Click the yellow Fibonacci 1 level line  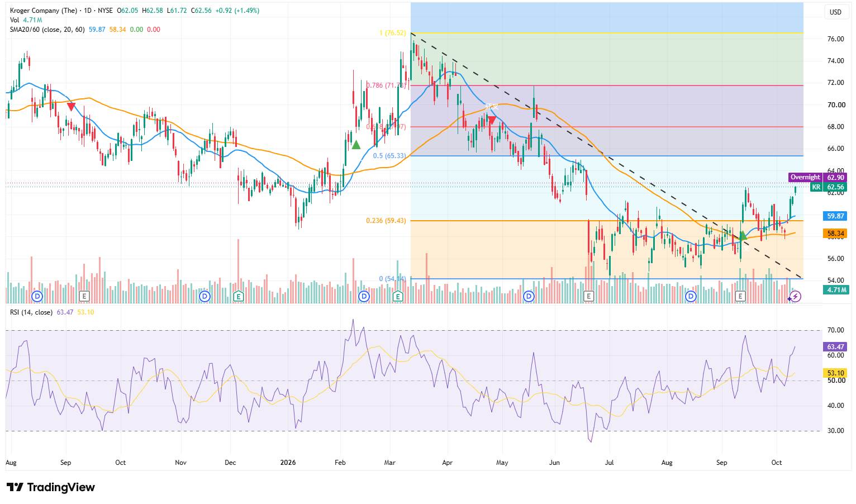click(x=607, y=33)
